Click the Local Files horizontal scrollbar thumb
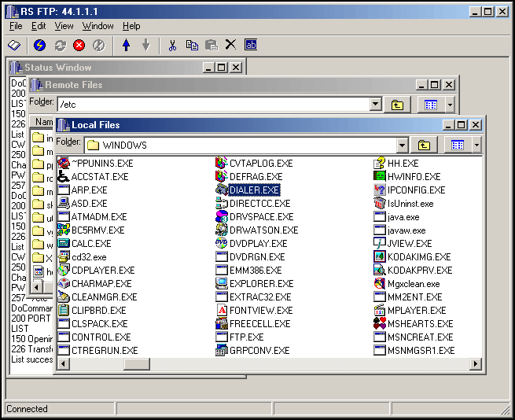 [137, 364]
